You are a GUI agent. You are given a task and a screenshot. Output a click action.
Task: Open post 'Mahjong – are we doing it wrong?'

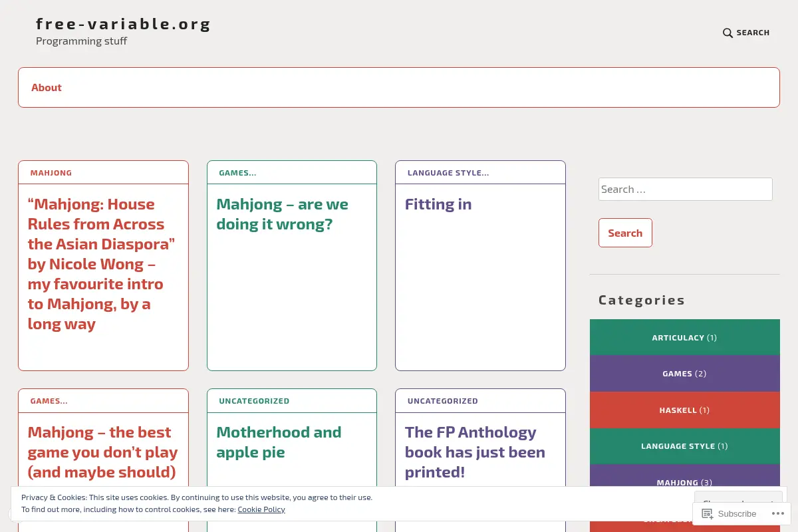pyautogui.click(x=283, y=214)
